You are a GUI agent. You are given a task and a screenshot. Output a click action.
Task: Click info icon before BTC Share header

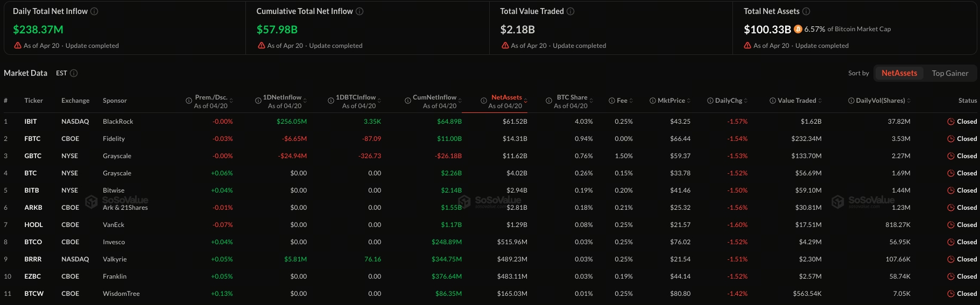click(549, 101)
